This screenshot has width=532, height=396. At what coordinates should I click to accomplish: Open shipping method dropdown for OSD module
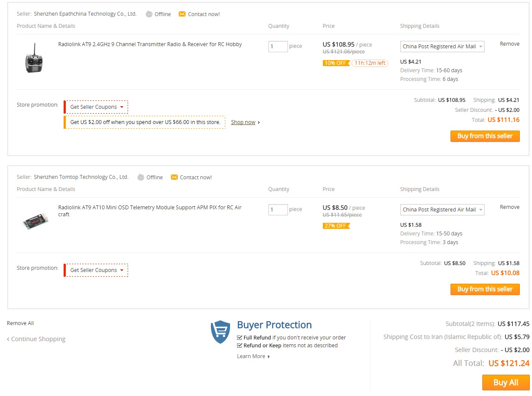pos(442,210)
